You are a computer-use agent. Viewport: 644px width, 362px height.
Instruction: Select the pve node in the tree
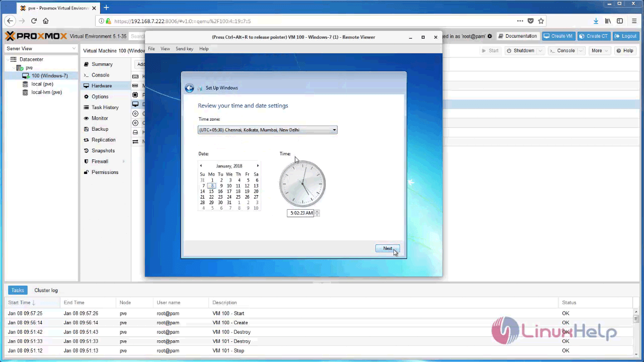29,67
